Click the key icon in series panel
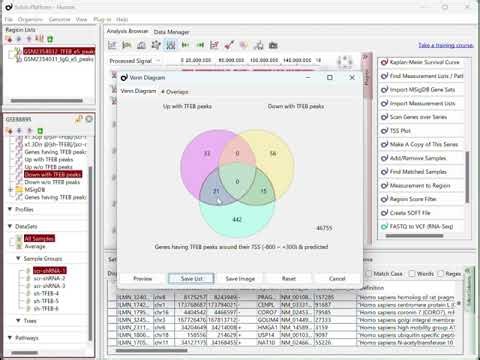 tap(79, 119)
